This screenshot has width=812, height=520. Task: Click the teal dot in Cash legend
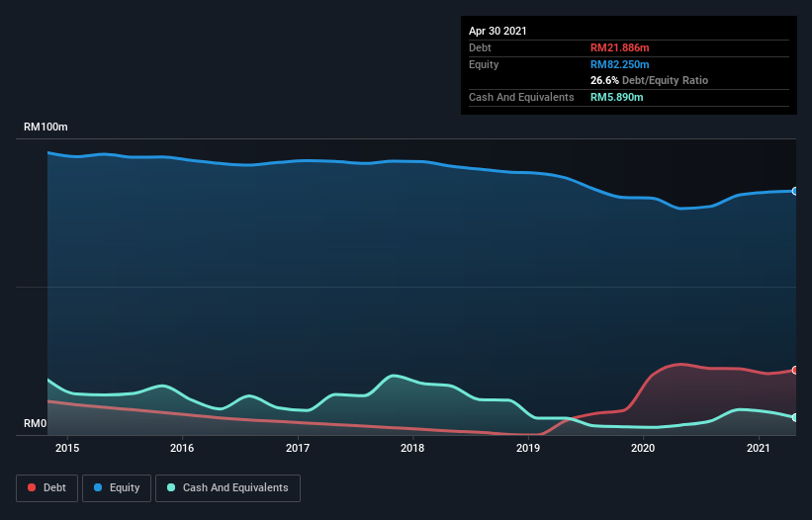click(x=171, y=487)
